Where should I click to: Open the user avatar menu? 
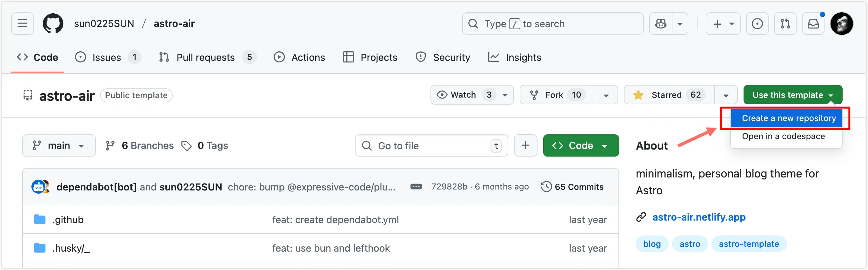pyautogui.click(x=841, y=23)
